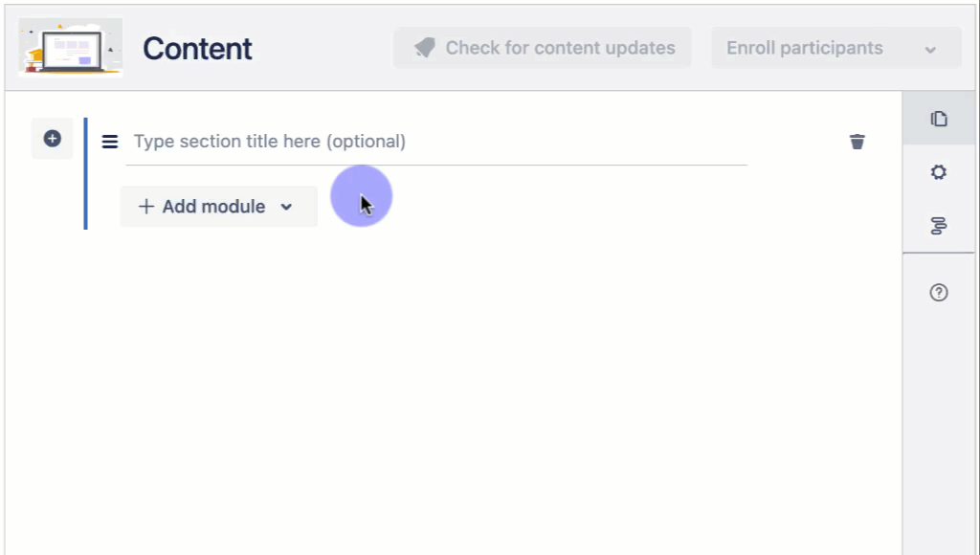Click the help question mark icon
The height and width of the screenshot is (555, 980).
[938, 292]
